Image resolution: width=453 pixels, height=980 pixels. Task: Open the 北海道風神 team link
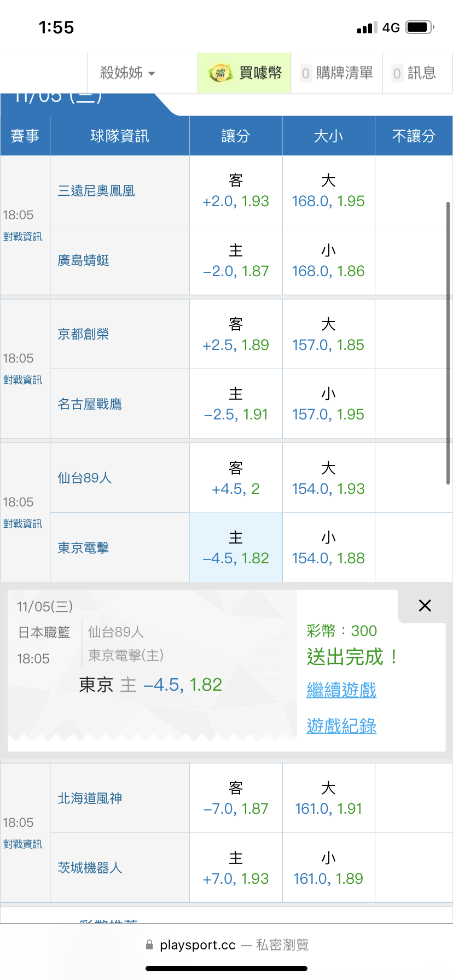click(90, 798)
